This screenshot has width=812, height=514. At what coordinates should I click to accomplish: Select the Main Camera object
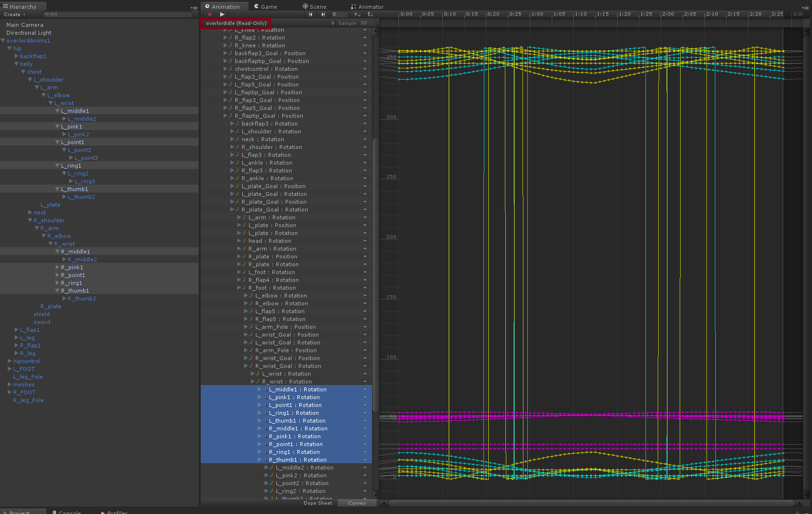pos(24,25)
